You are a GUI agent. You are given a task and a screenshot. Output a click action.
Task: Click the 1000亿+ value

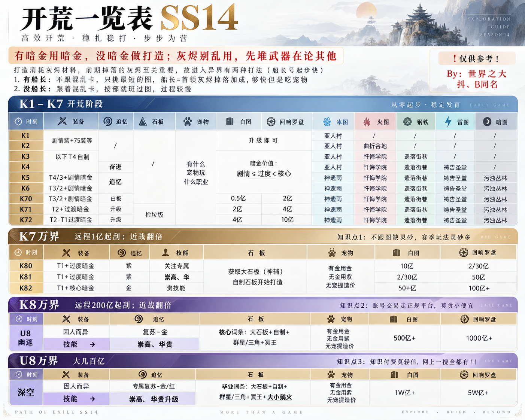tap(479, 338)
